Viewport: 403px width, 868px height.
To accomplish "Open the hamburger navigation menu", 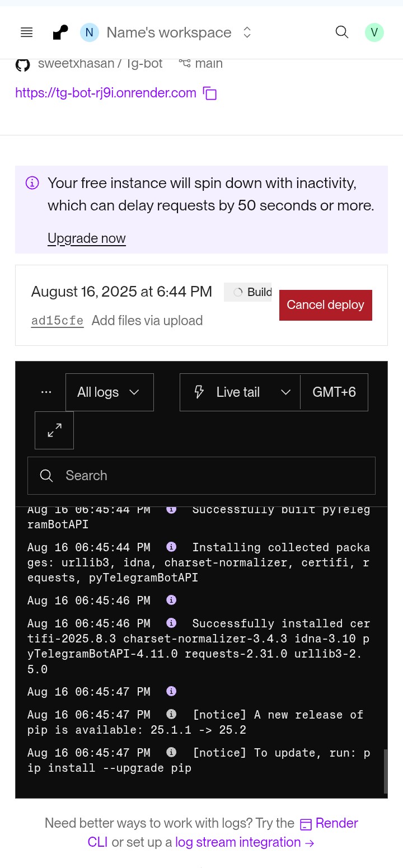I will point(26,32).
